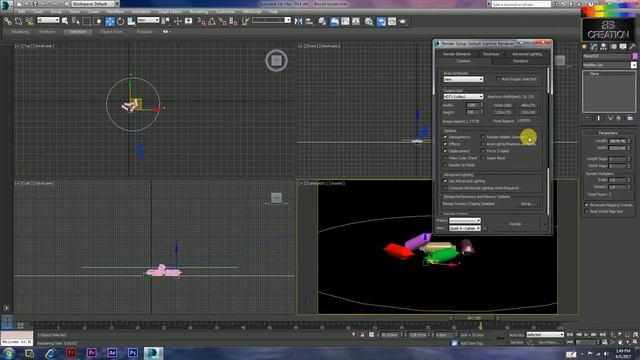Viewport: 640px width, 360px height.
Task: Open Photoshop from the Windows taskbar
Action: pyautogui.click(x=133, y=353)
